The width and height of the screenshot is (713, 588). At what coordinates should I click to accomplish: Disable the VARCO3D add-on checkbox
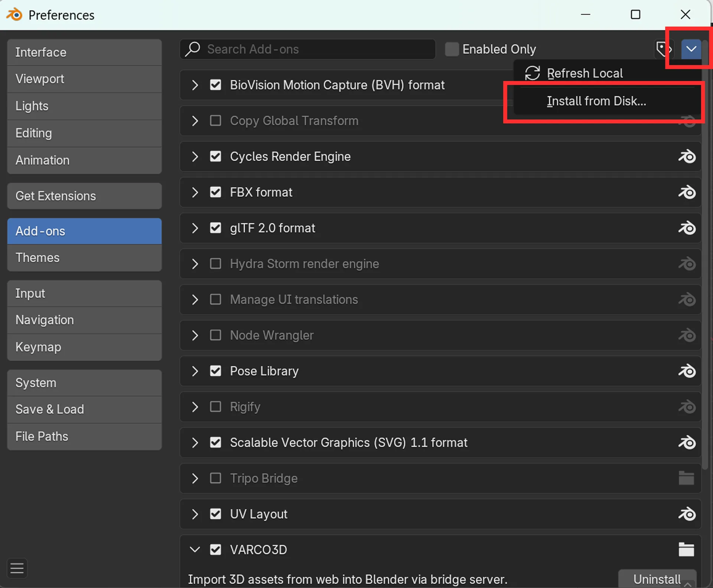[215, 549]
